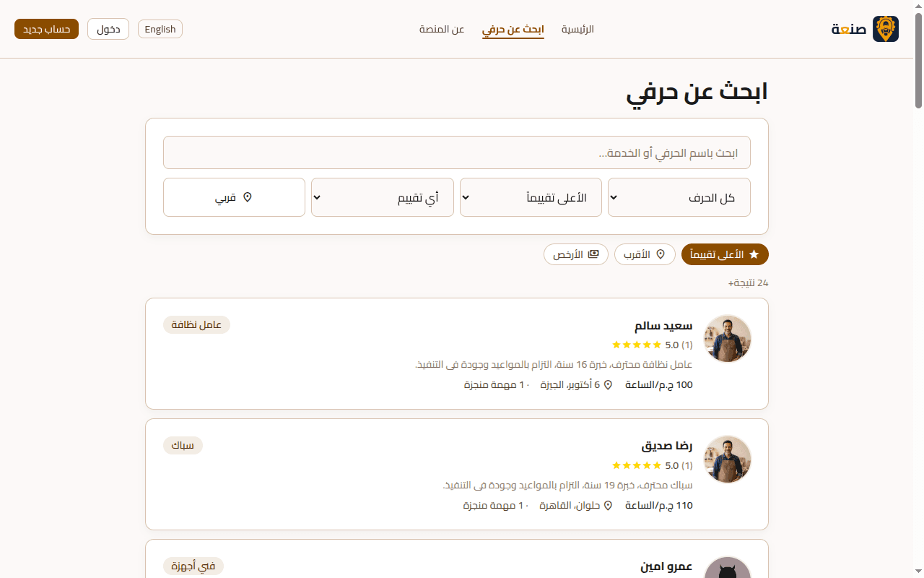Screen dimensions: 924x578
Task: Select the الأرخص sort chip
Action: tap(576, 254)
